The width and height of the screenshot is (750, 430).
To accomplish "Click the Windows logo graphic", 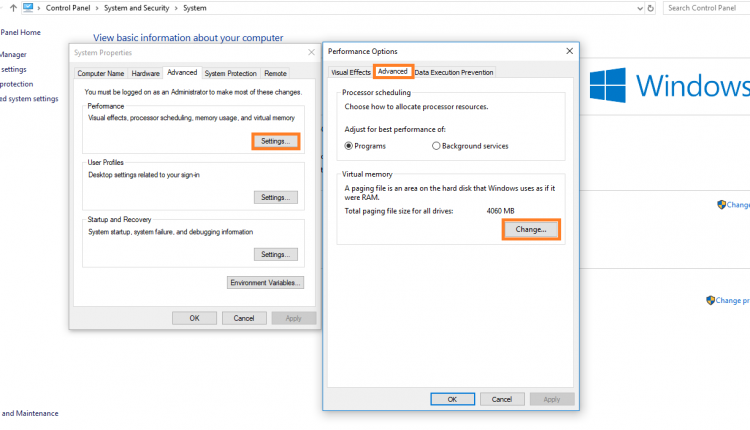I will click(x=607, y=85).
